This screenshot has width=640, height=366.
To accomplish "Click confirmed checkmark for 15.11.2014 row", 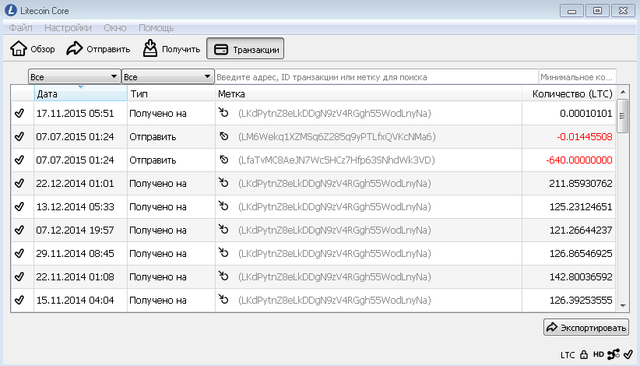I will 19,300.
